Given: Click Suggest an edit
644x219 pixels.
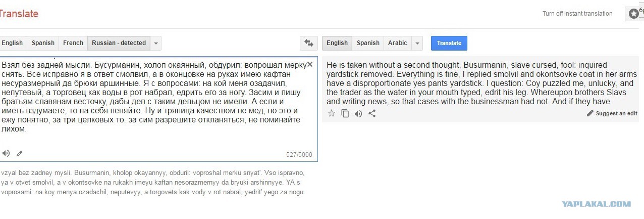Looking at the screenshot, I should [612, 113].
